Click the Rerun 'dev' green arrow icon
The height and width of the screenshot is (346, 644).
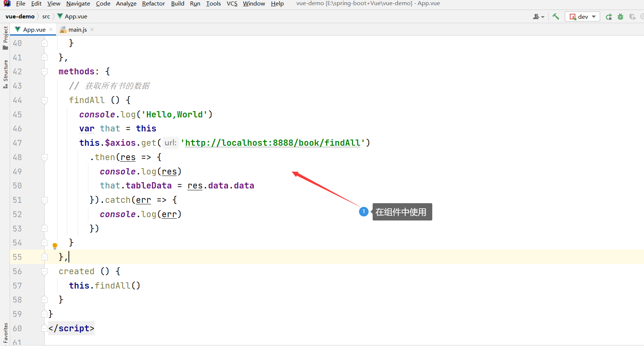(609, 17)
